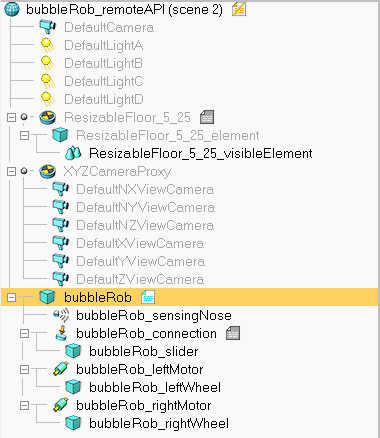The width and height of the screenshot is (380, 438).
Task: Collapse the bubbleRob_connection node
Action: coord(24,333)
